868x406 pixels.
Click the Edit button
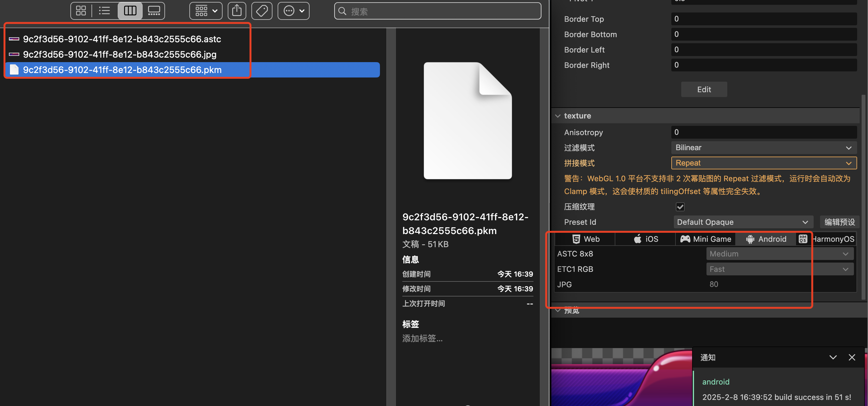[x=704, y=89]
